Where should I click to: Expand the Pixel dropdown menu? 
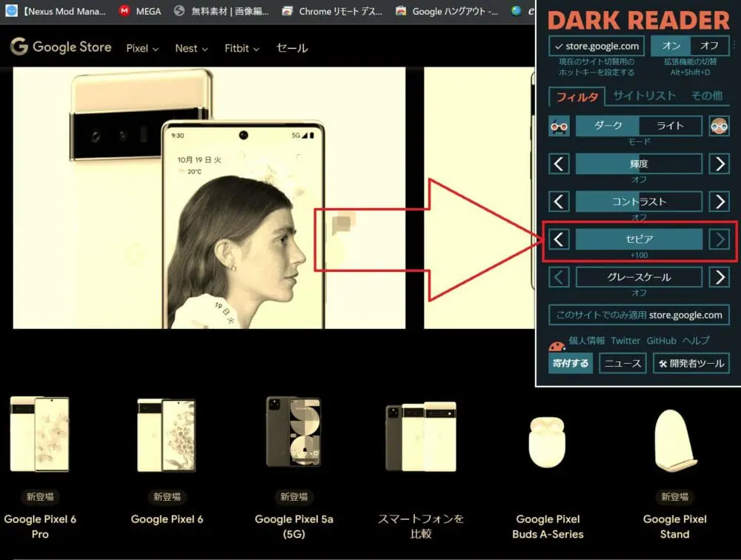pyautogui.click(x=142, y=48)
